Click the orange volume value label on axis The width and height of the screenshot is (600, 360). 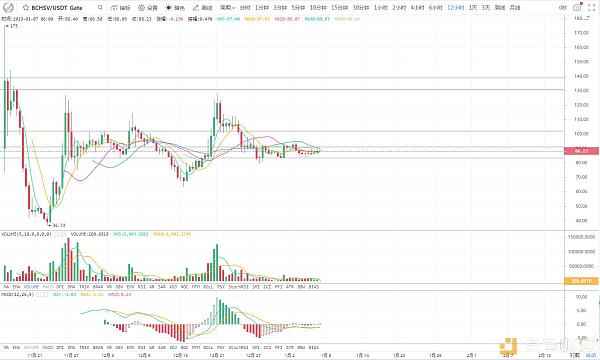tap(582, 281)
